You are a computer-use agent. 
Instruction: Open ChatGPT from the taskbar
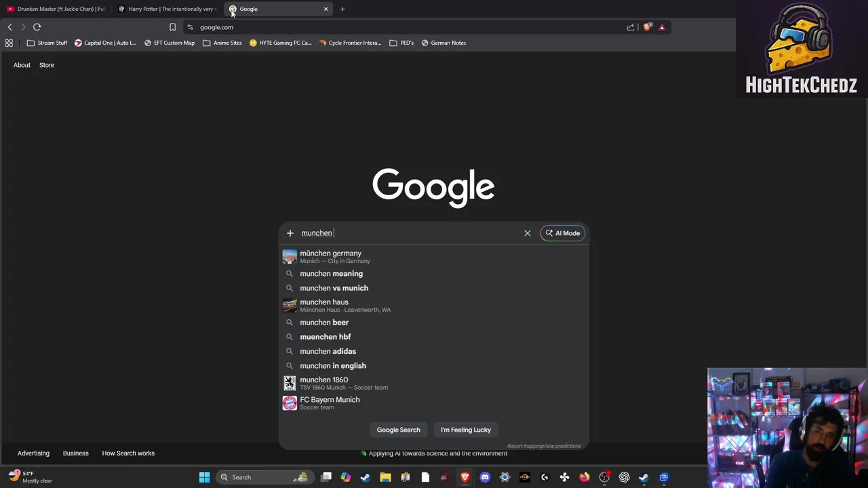point(624,477)
